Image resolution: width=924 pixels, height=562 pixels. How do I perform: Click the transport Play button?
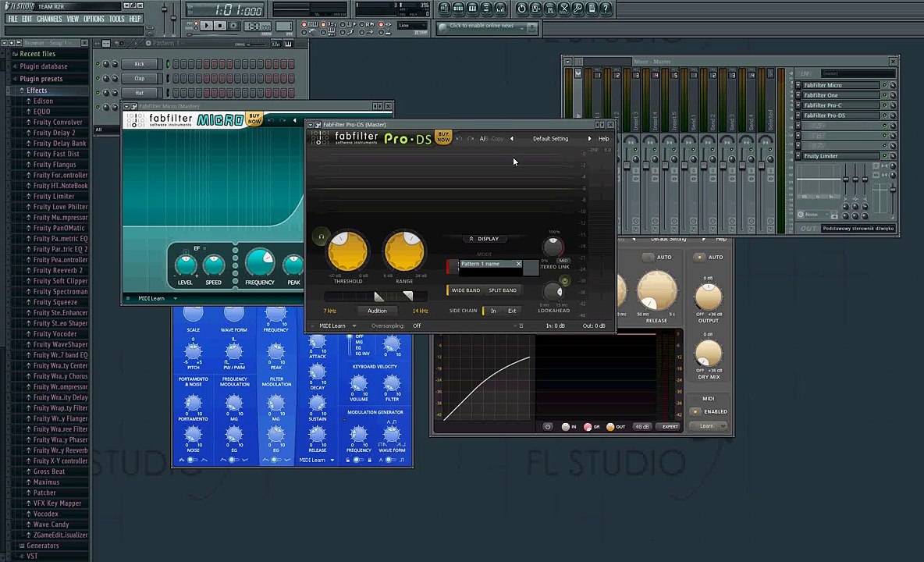pos(206,26)
